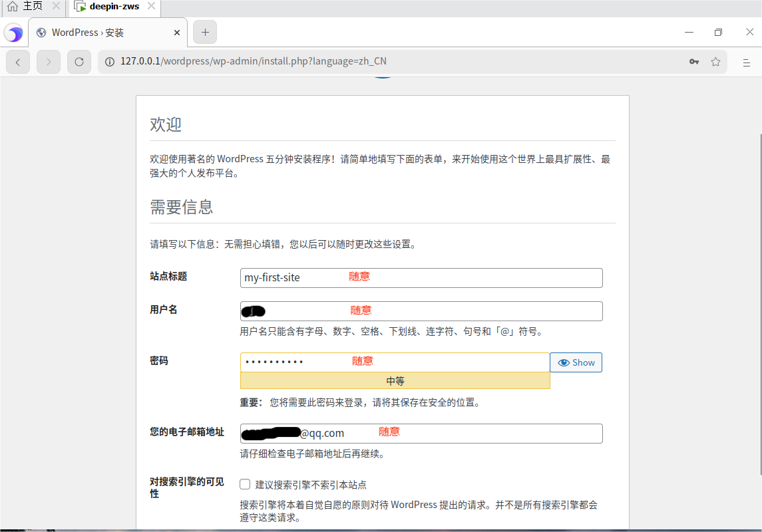This screenshot has width=762, height=532.
Task: Click the Show password button
Action: (576, 362)
